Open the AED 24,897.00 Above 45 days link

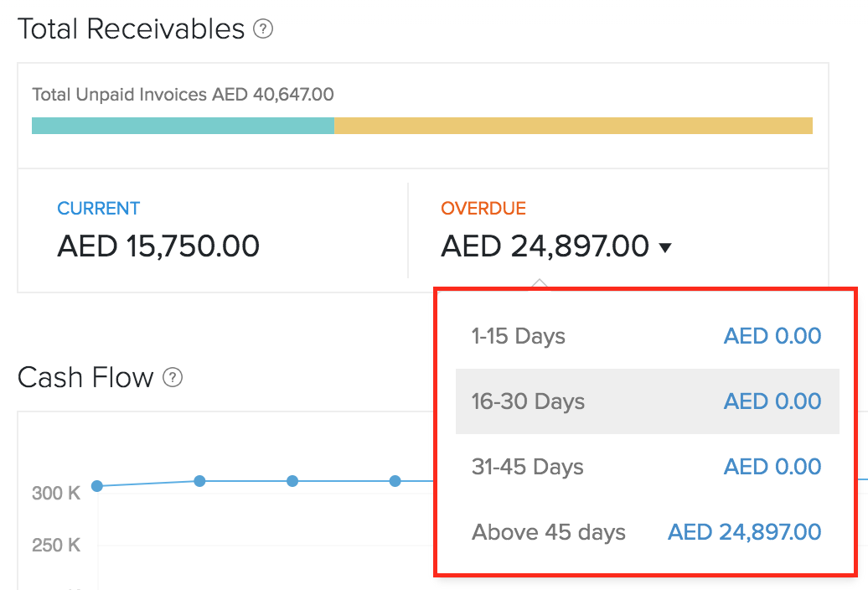[x=744, y=531]
